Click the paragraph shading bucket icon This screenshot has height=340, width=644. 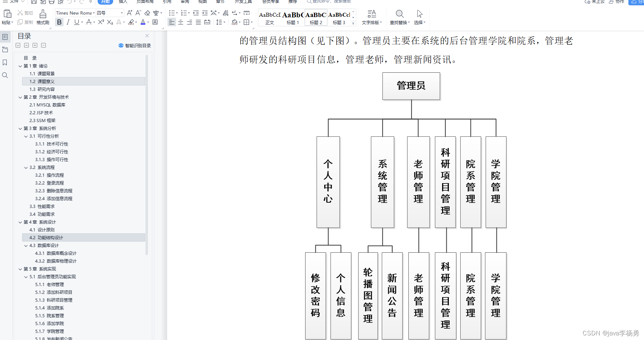tap(235, 22)
